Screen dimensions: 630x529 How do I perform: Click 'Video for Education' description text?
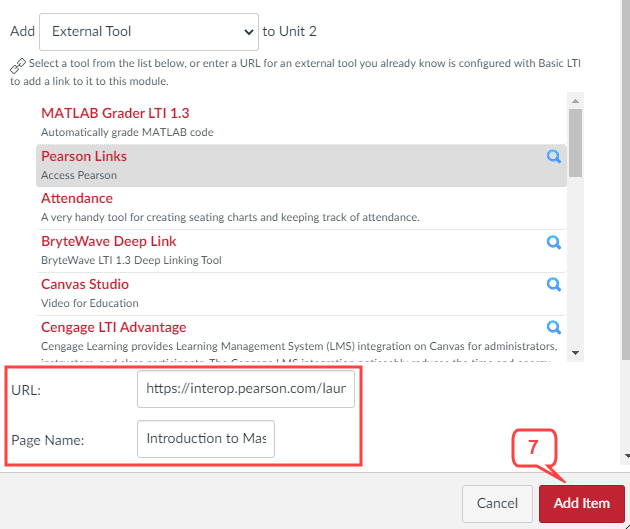coord(90,303)
